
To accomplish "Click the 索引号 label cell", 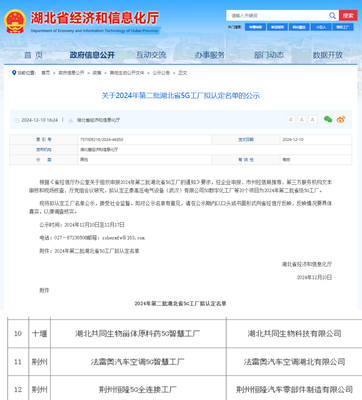I will [x=44, y=139].
